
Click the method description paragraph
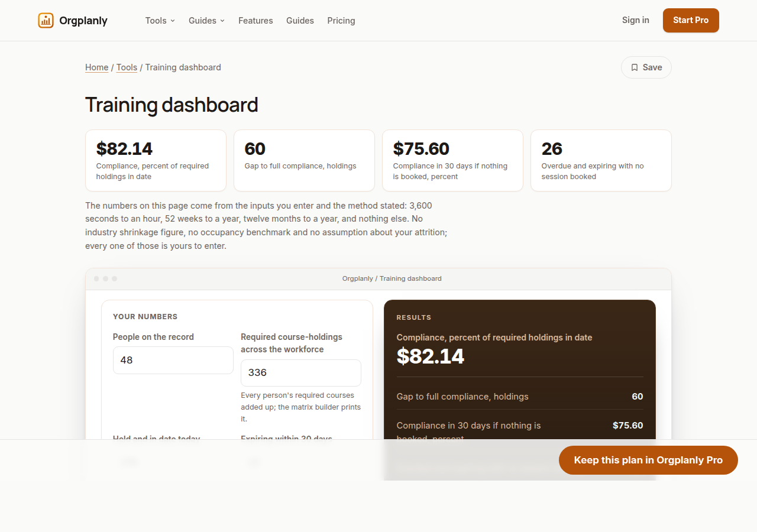(x=266, y=225)
